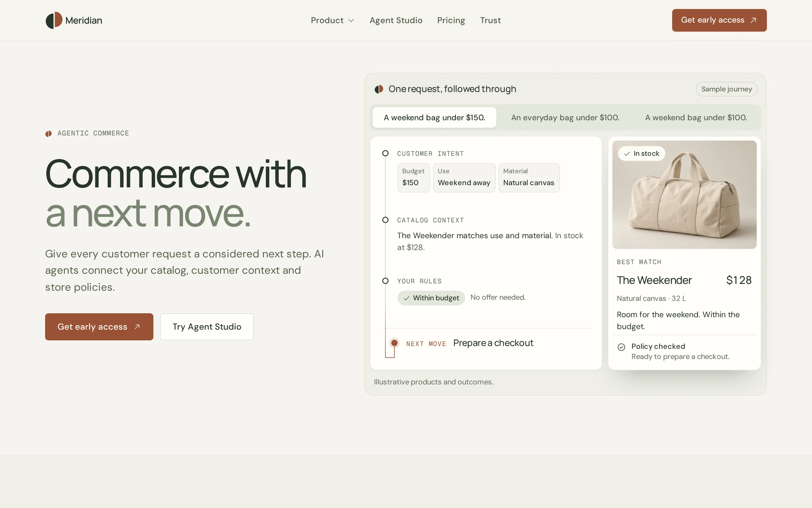
Task: Click arrow icon in header early access button
Action: (753, 20)
